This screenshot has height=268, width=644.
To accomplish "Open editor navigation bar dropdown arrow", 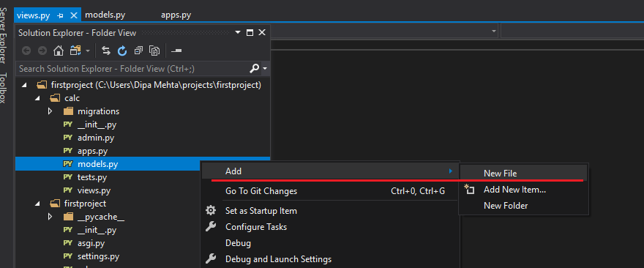I will pos(494,31).
